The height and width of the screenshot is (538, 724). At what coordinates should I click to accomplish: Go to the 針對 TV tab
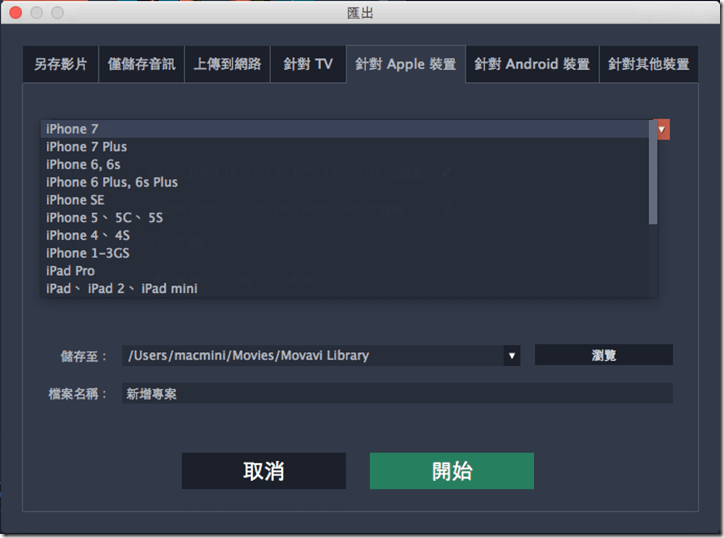(308, 64)
